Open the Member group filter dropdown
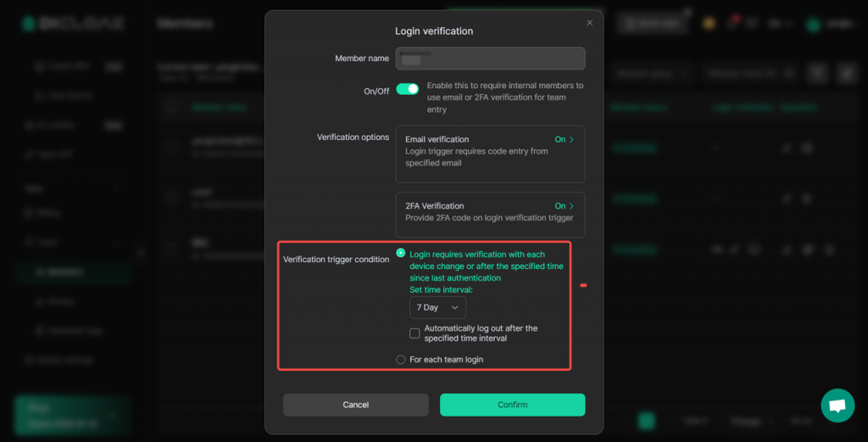The height and width of the screenshot is (442, 868). tap(651, 73)
